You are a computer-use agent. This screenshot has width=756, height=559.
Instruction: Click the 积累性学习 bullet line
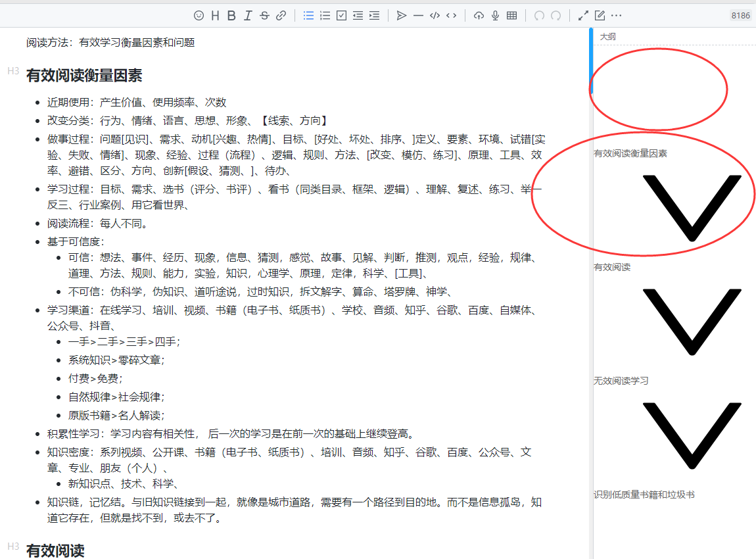coord(231,433)
